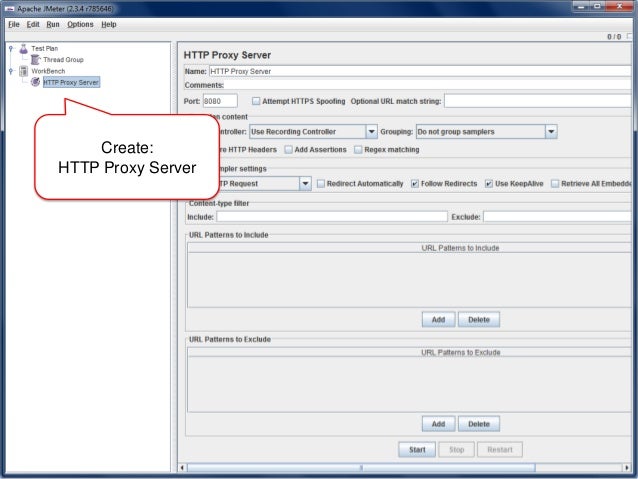Image resolution: width=638 pixels, height=479 pixels.
Task: Click the Grouping dropdown arrow button
Action: tap(551, 132)
